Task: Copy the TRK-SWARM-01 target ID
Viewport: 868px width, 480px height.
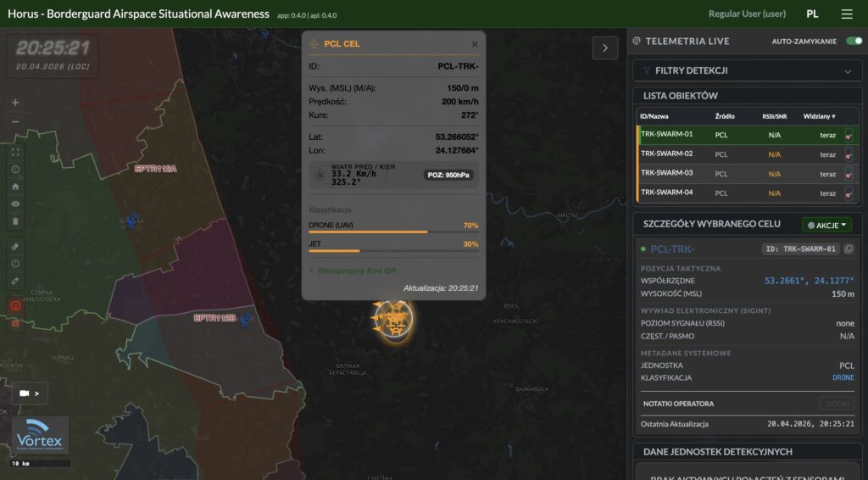Action: coord(849,249)
